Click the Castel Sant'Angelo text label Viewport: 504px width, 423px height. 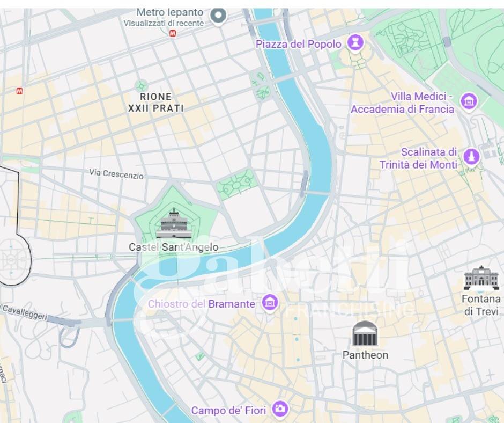pos(174,247)
